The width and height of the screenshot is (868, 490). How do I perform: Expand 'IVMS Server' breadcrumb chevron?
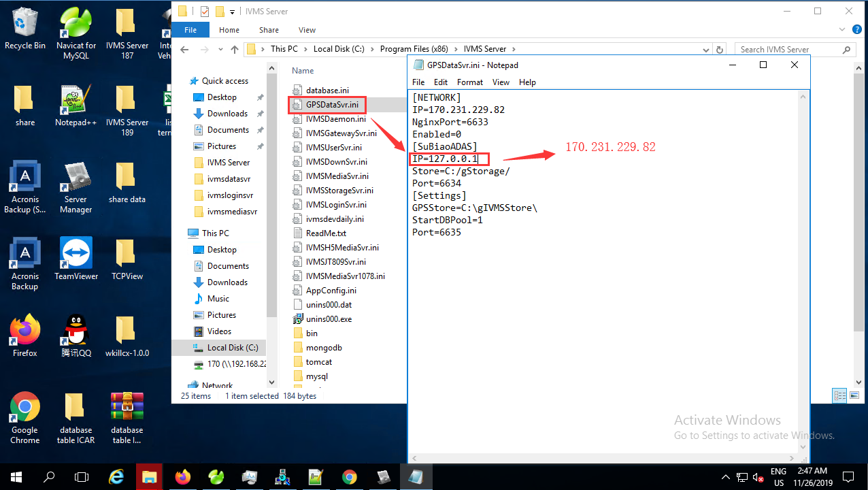[x=513, y=49]
